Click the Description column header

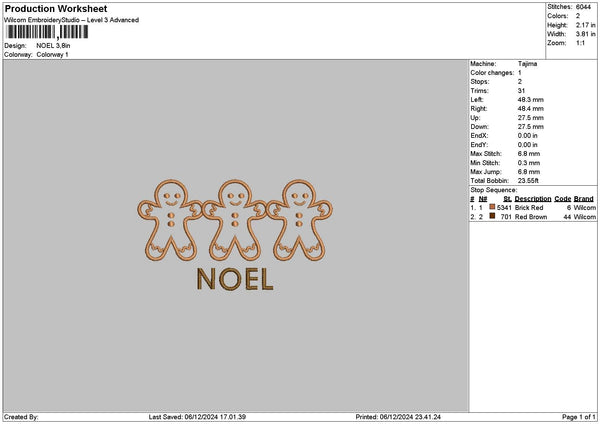click(x=533, y=199)
